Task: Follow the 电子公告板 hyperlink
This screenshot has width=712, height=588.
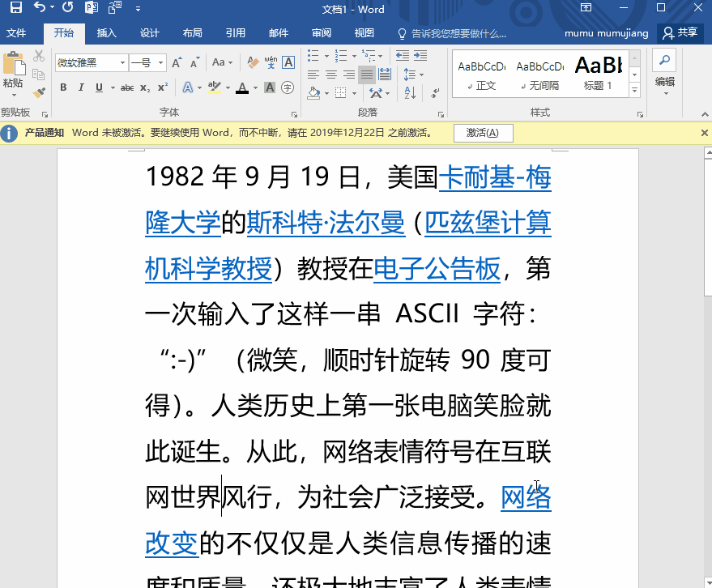Action: pos(437,269)
